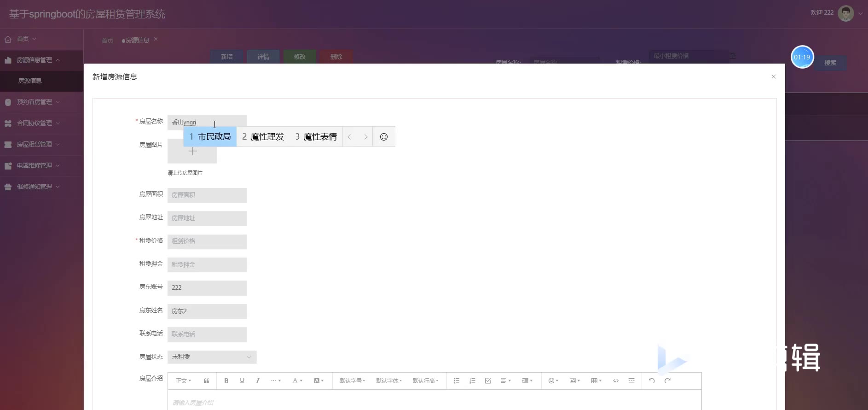Screen dimensions: 868x410
Task: Click the 首页 home icon in the sidebar
Action: click(x=8, y=39)
